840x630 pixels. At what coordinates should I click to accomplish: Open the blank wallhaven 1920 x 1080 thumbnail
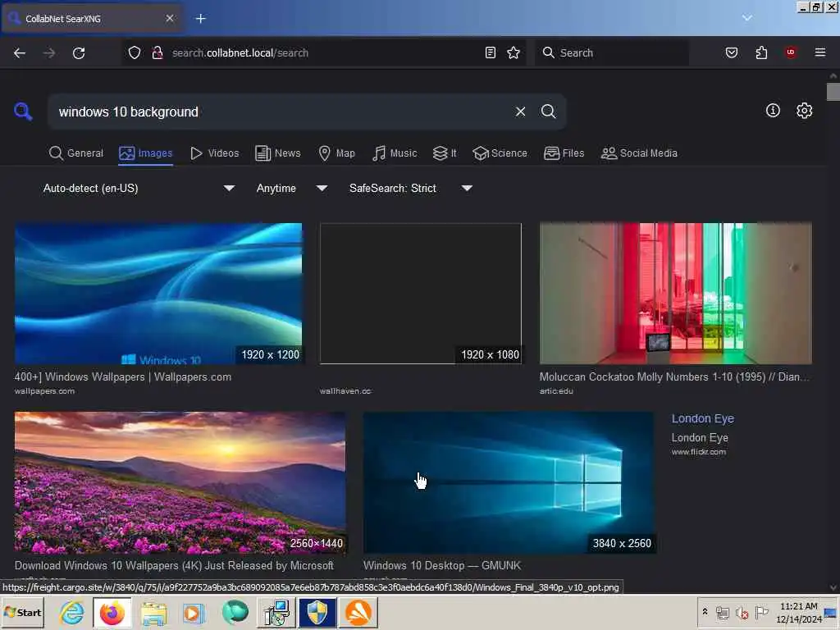[421, 294]
